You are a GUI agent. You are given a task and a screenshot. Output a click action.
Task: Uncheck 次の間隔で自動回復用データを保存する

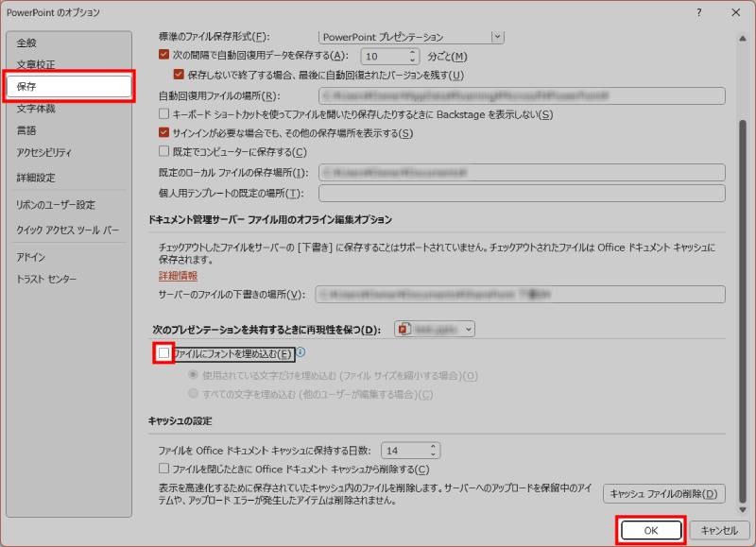tap(161, 57)
